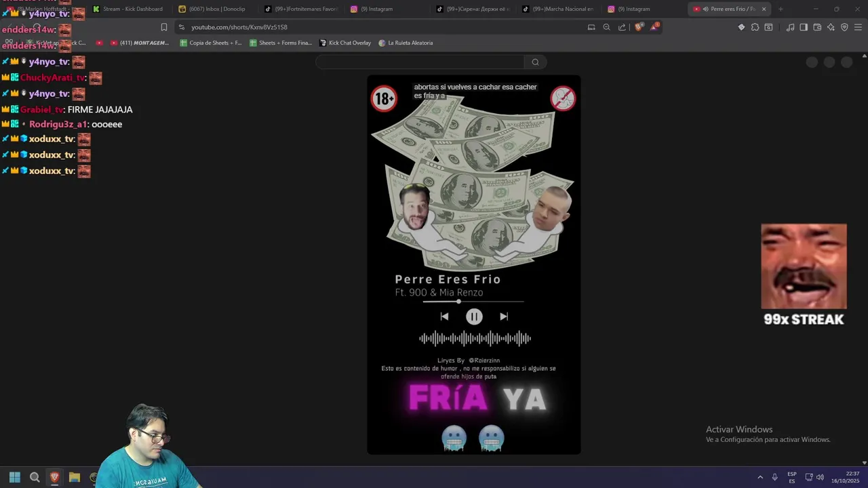
Task: Click the audio waveform in the video
Action: tap(475, 338)
